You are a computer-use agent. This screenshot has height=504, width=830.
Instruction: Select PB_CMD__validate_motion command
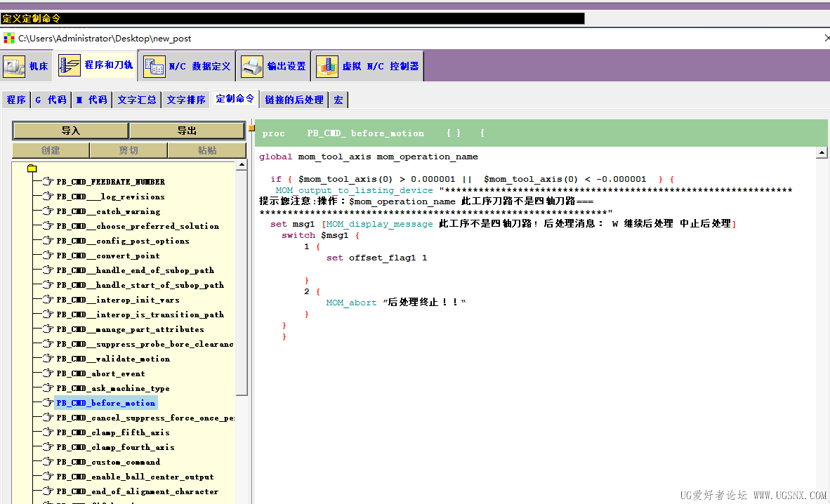pos(113,359)
